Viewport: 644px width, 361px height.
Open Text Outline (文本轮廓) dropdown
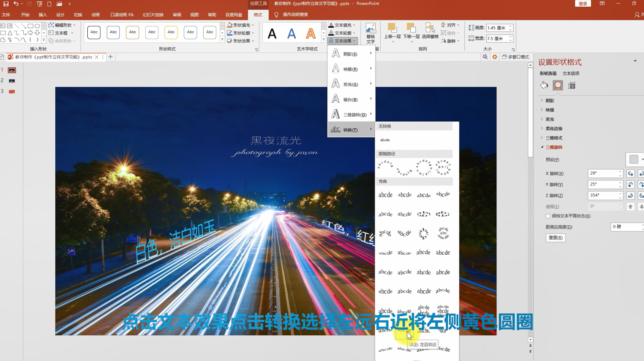coord(342,33)
